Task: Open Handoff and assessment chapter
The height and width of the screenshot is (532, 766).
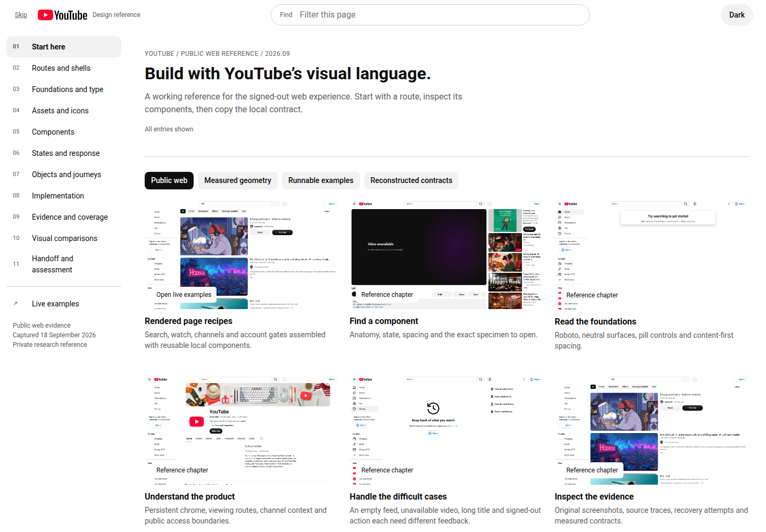Action: pyautogui.click(x=64, y=264)
